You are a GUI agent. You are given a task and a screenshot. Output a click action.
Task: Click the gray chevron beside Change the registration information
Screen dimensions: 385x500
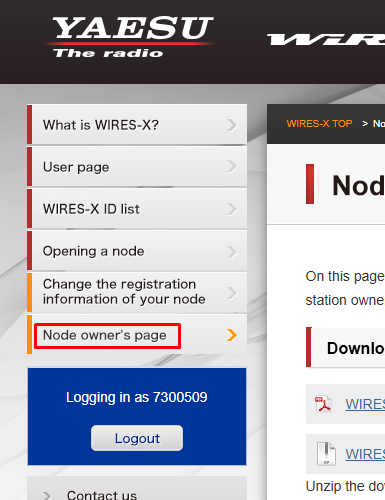(x=232, y=293)
